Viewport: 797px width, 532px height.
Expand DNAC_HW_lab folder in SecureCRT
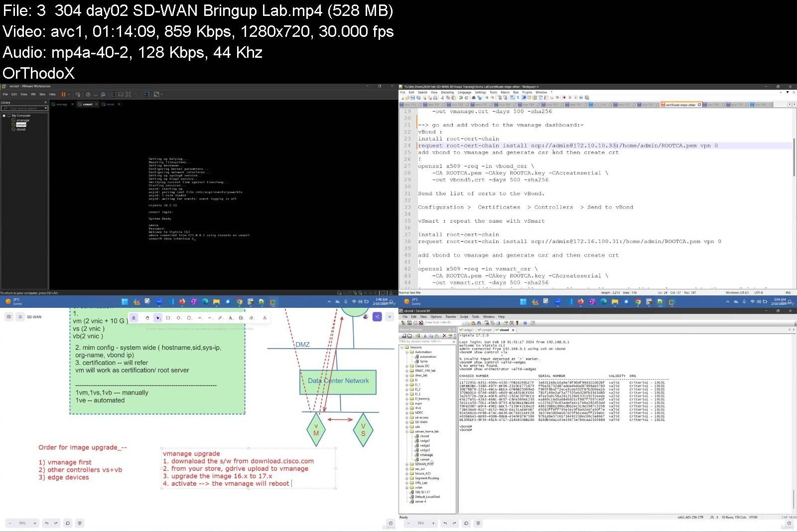click(x=407, y=371)
